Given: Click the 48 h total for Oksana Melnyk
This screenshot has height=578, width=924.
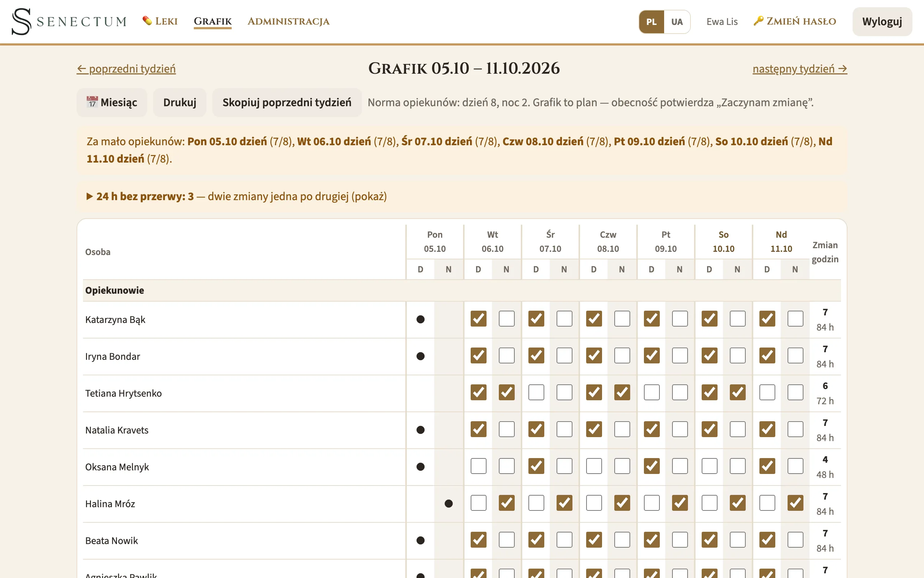Looking at the screenshot, I should 825,475.
